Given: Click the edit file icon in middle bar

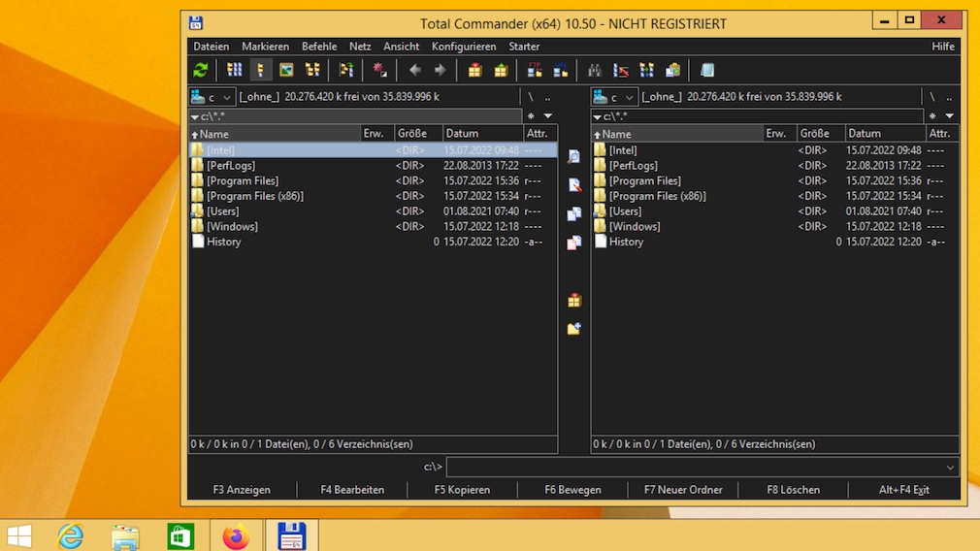Looking at the screenshot, I should [573, 185].
